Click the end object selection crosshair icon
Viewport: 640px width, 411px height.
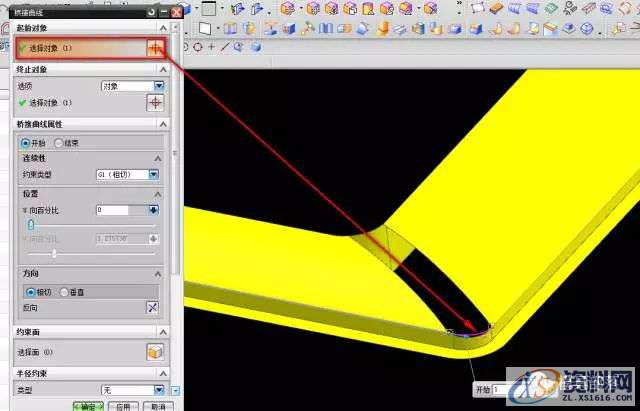click(x=154, y=103)
